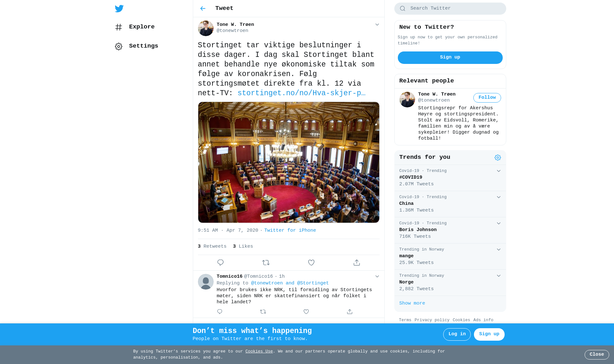Open Trends settings gear icon
The width and height of the screenshot is (614, 364).
498,158
